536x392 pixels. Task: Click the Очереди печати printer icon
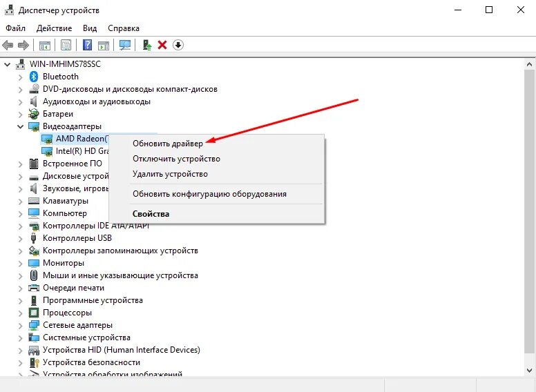click(x=33, y=288)
